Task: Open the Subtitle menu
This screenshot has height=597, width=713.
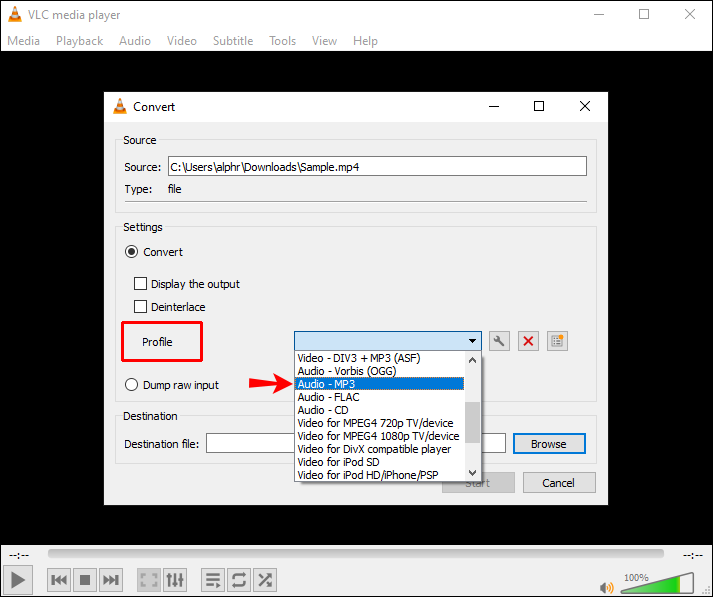Action: 233,41
